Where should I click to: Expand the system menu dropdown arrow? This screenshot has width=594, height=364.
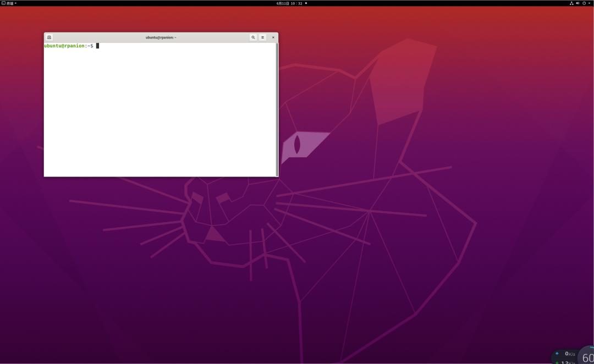point(589,3)
